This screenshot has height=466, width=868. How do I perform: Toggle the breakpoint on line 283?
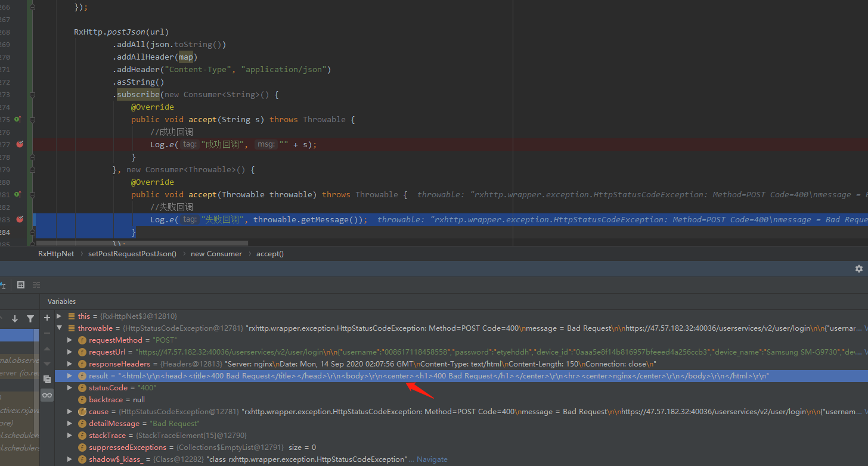click(x=19, y=219)
